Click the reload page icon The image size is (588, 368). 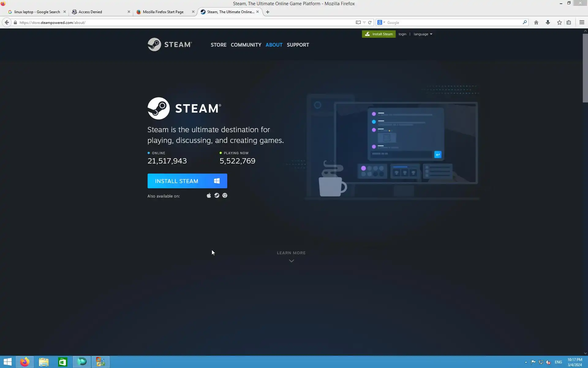pos(370,22)
